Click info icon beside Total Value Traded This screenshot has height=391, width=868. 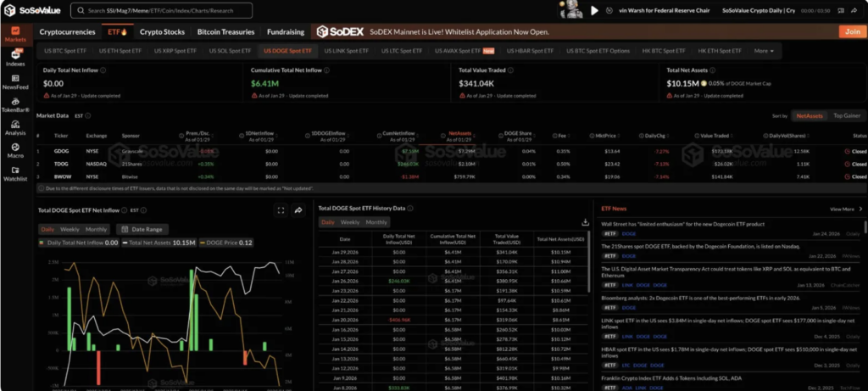[x=510, y=70]
